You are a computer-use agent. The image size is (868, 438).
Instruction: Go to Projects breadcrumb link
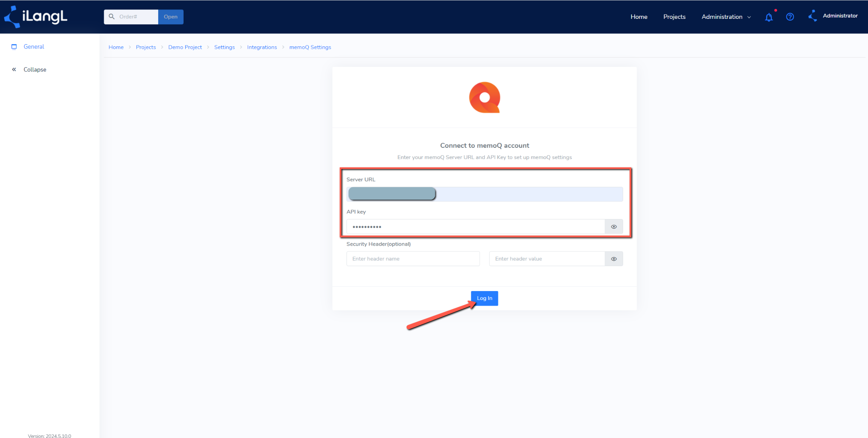click(x=146, y=47)
